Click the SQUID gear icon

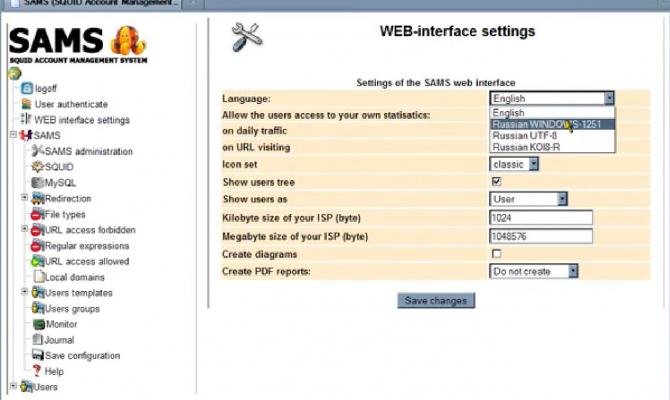point(38,167)
